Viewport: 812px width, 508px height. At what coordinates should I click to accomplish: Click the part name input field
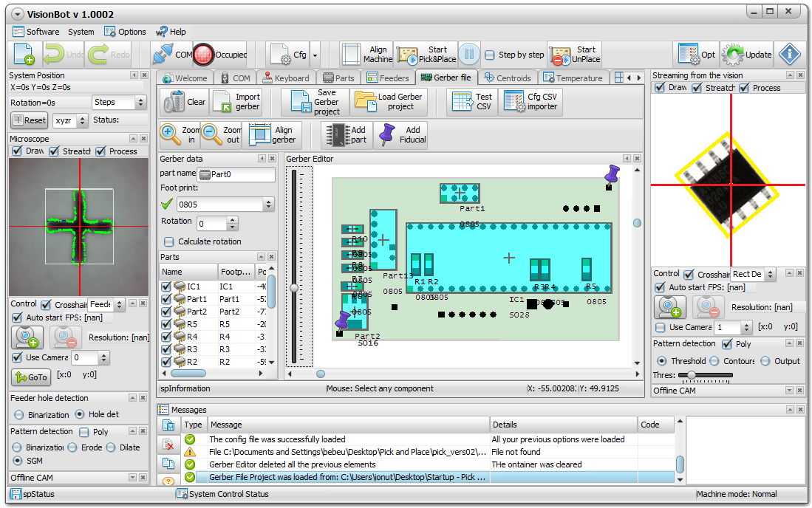242,175
